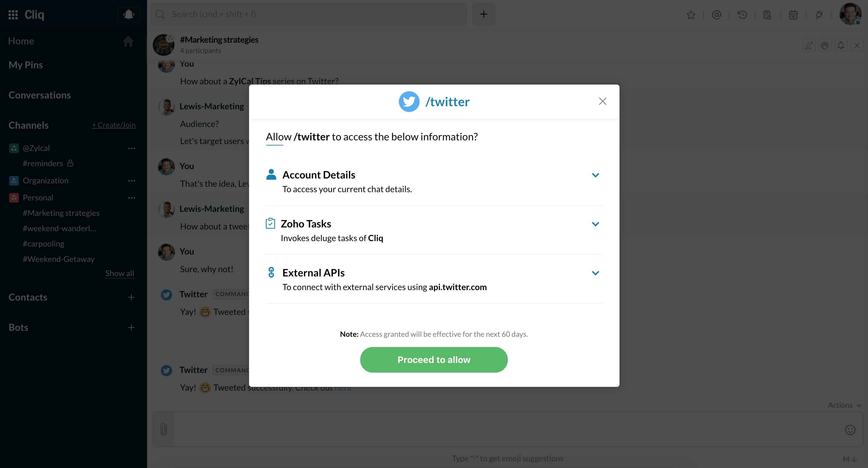Viewport: 868px width, 468px height.
Task: Open emoji picker smiley icon
Action: pos(850,430)
